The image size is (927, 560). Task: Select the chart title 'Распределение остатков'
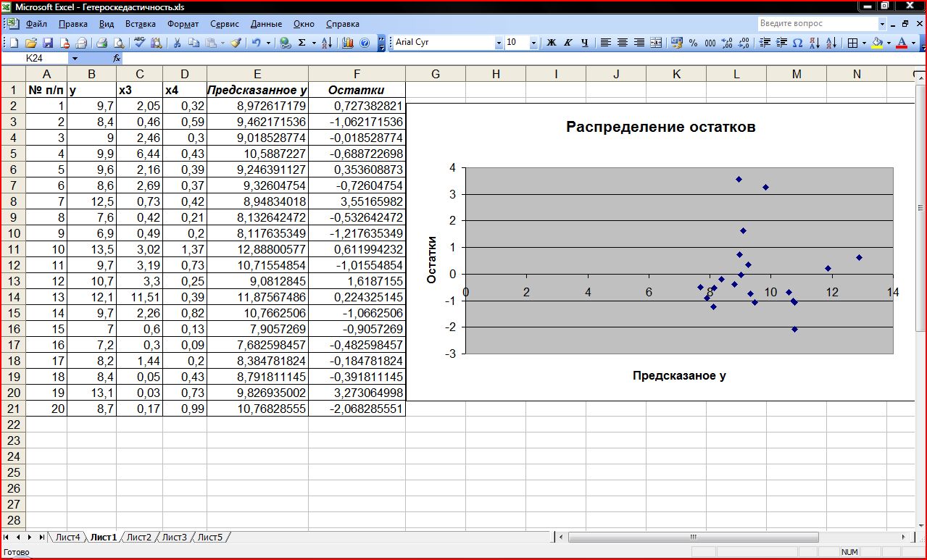(660, 127)
